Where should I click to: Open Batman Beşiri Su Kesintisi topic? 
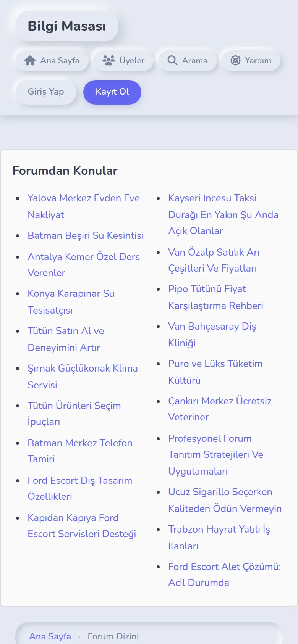[x=86, y=235]
